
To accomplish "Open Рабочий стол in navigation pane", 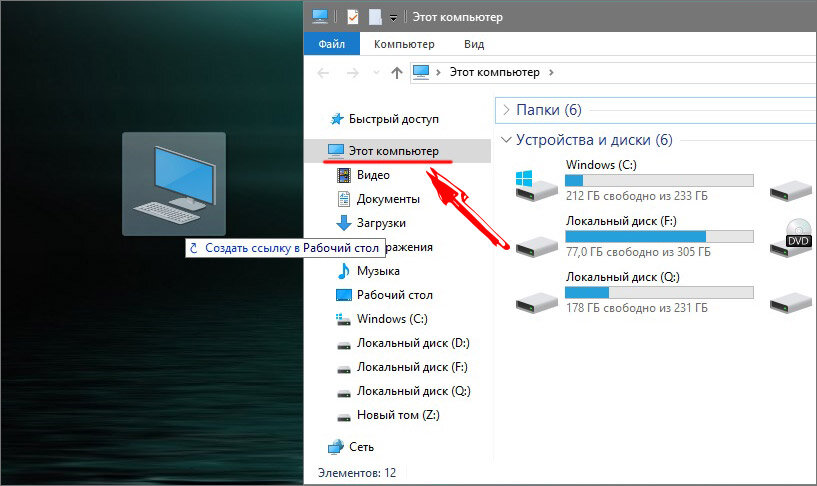I will tap(394, 295).
